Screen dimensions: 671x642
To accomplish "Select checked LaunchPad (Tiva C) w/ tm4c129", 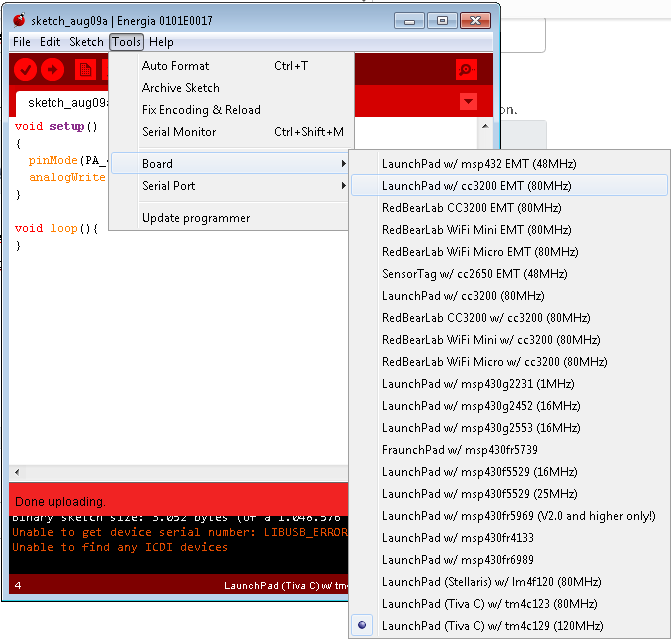I will (x=509, y=626).
